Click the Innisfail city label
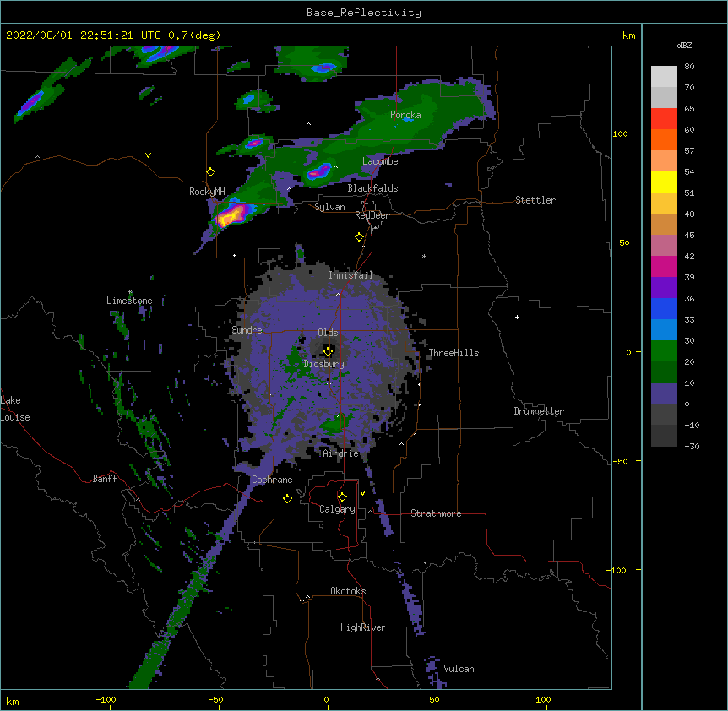728x711 pixels. click(350, 275)
